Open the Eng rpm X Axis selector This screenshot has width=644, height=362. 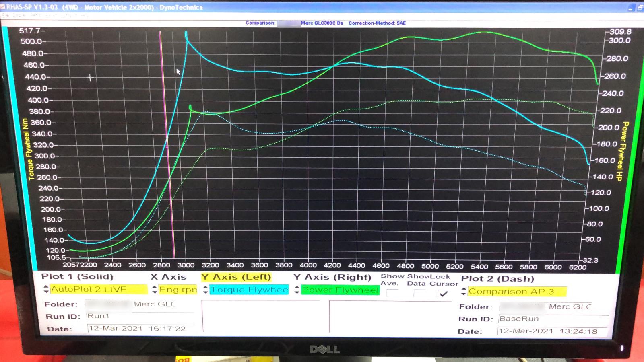pyautogui.click(x=178, y=290)
